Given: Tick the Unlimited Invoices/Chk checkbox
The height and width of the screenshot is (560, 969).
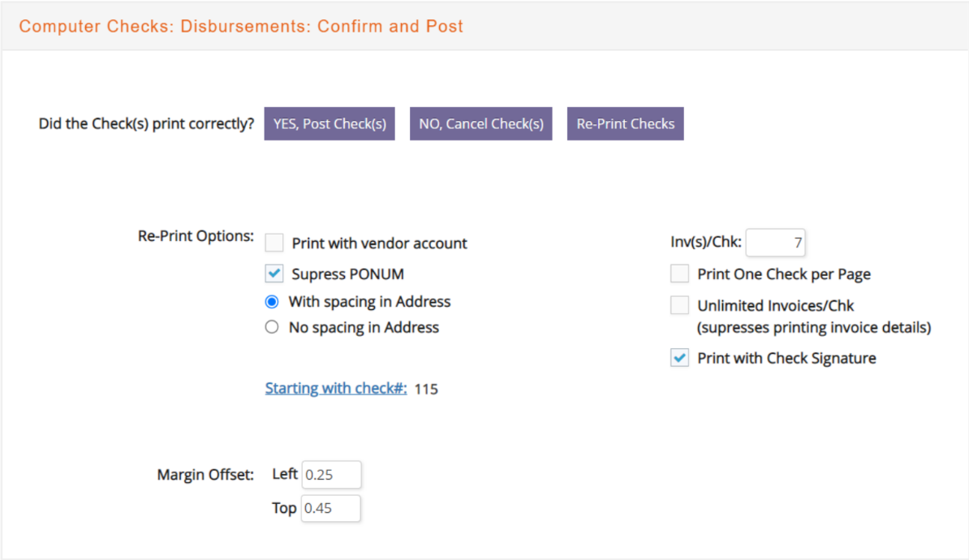Looking at the screenshot, I should 680,304.
